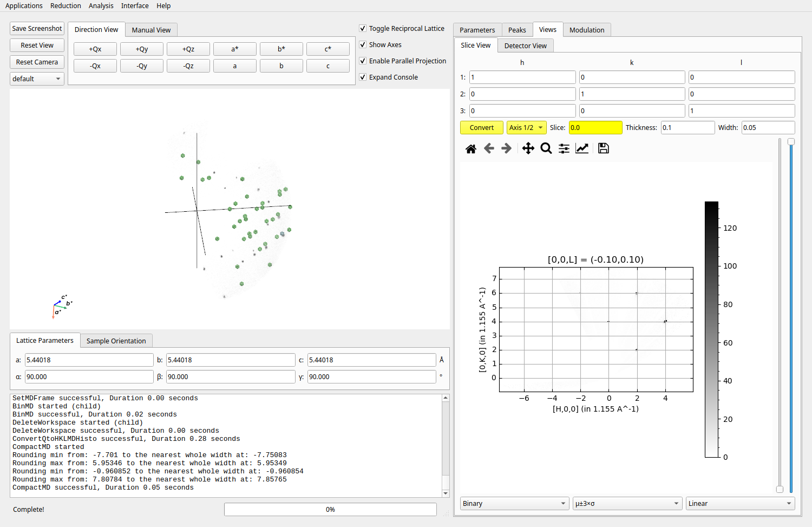Click the console scrollbar up arrow
812x527 pixels.
pyautogui.click(x=446, y=398)
